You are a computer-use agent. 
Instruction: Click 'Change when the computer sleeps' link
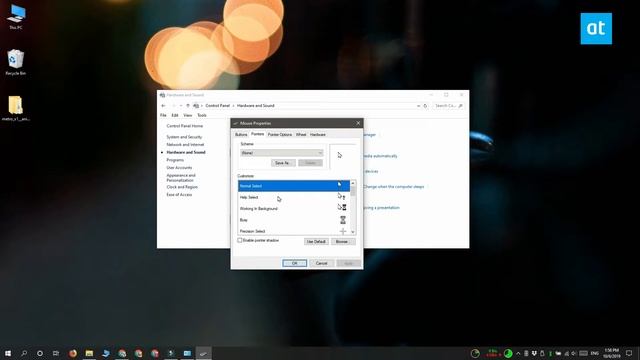pos(393,187)
